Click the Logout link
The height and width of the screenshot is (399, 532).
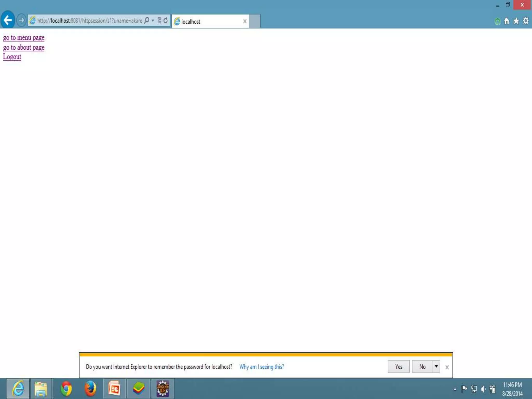click(x=12, y=57)
